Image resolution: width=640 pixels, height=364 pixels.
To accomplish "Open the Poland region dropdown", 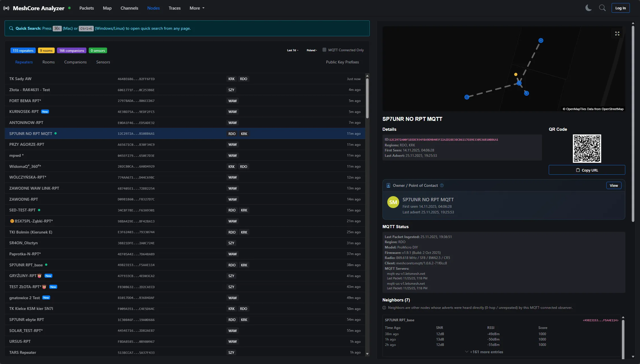I will click(x=312, y=50).
